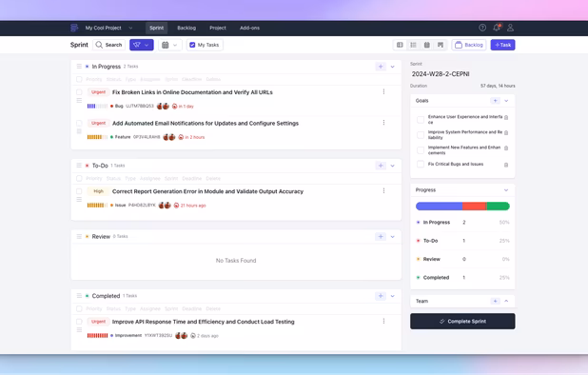Add a task to To-Do section
Screen dimensions: 588x375
click(x=381, y=166)
